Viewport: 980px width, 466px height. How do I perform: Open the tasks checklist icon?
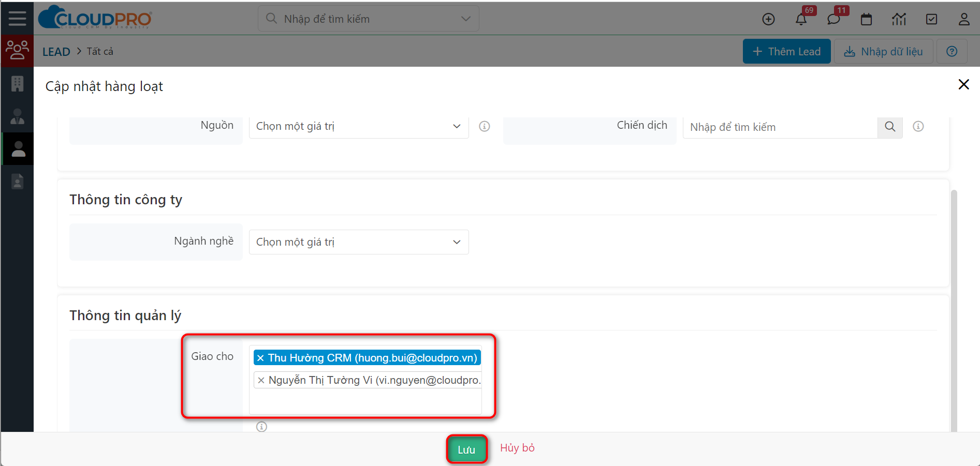931,19
